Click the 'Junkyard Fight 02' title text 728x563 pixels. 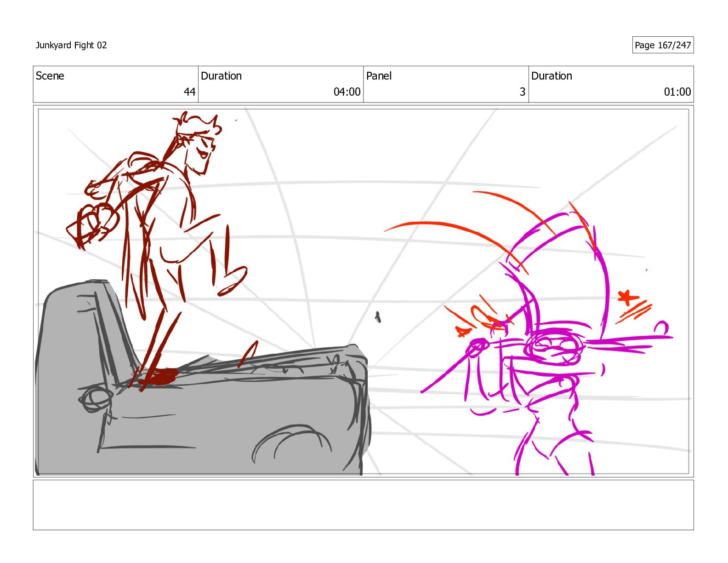point(71,45)
